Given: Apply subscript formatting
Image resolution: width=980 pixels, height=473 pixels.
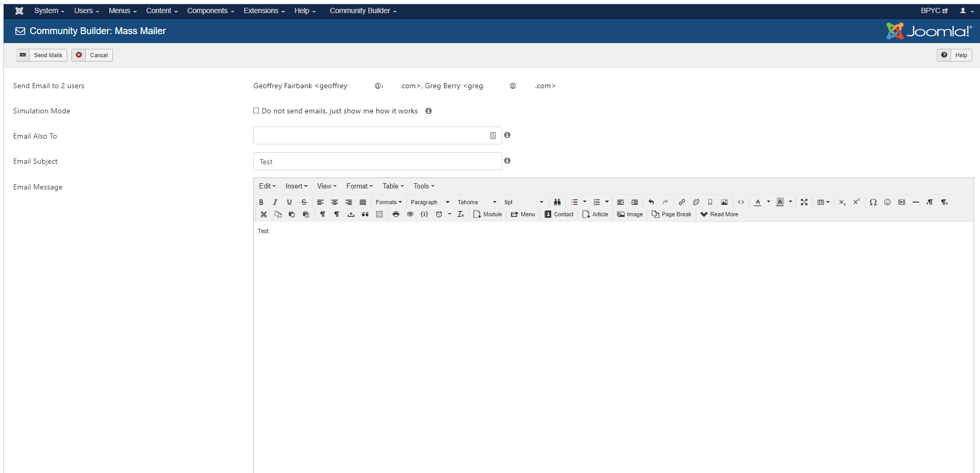Looking at the screenshot, I should tap(842, 202).
